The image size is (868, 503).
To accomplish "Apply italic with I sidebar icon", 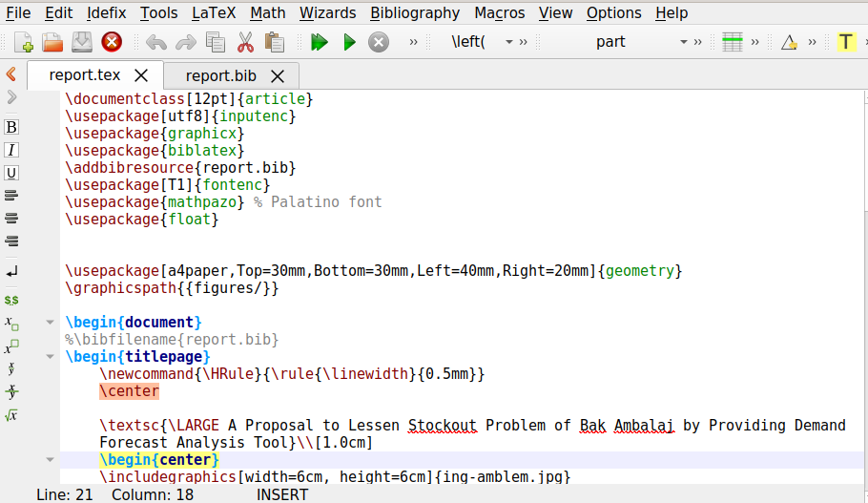I will pyautogui.click(x=11, y=150).
